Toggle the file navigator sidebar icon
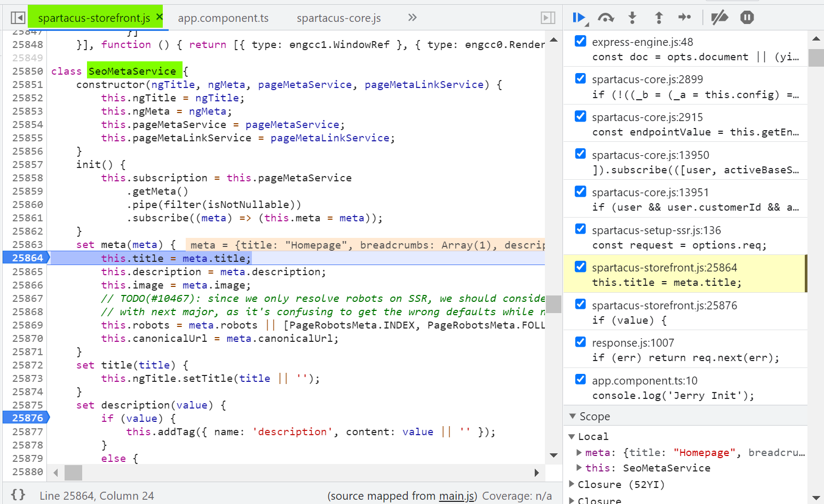Screen dimensions: 824x504 pos(18,18)
